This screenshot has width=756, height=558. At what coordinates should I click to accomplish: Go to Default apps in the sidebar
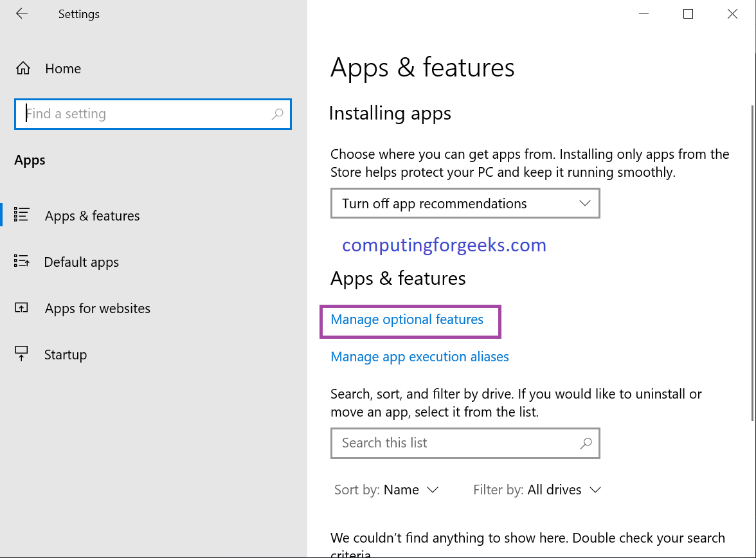click(x=81, y=262)
